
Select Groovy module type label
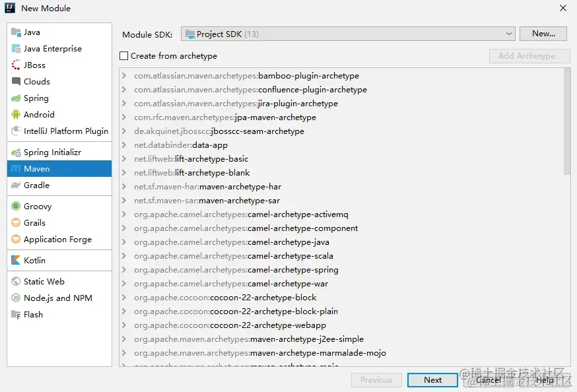(x=38, y=207)
